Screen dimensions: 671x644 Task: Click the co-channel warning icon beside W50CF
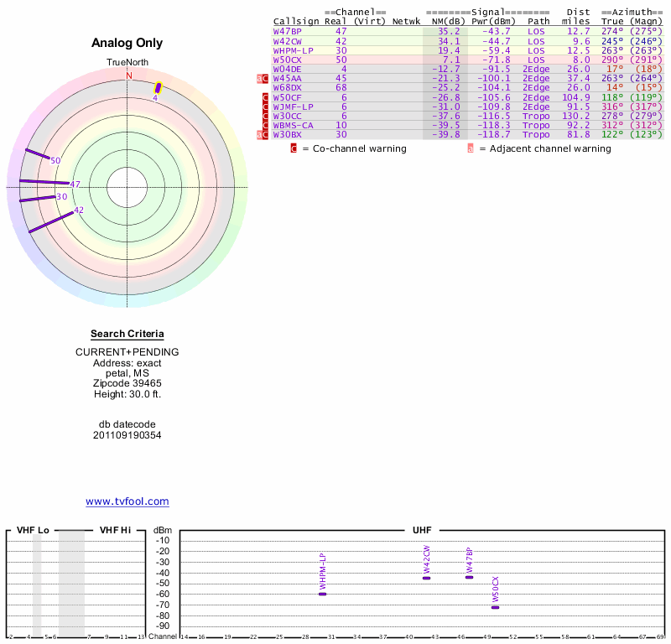click(266, 97)
